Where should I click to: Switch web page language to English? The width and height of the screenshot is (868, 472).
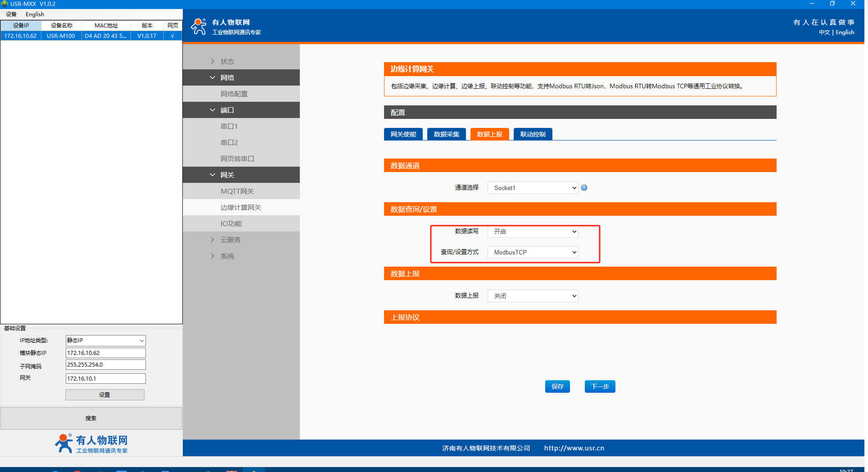click(845, 32)
